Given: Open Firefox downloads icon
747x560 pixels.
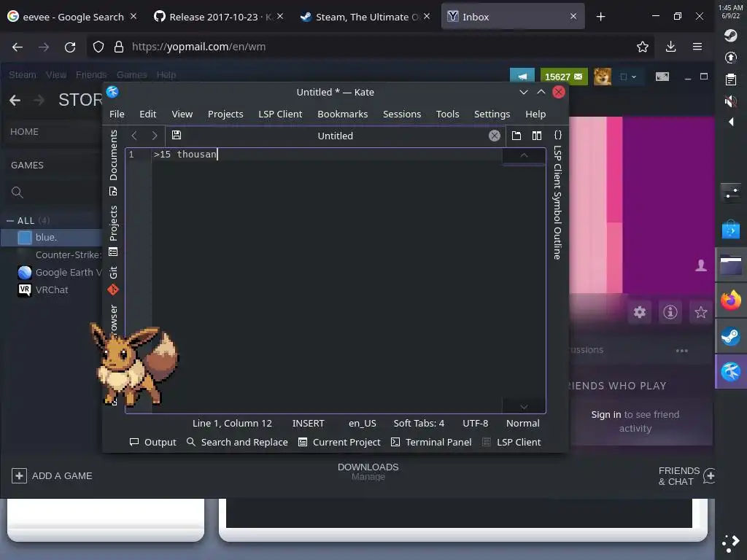Looking at the screenshot, I should (671, 47).
